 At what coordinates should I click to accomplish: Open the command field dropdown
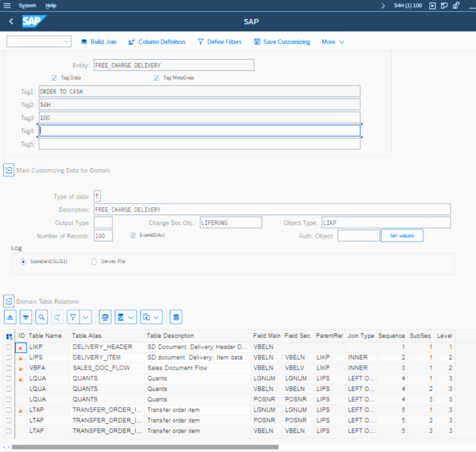tap(67, 42)
